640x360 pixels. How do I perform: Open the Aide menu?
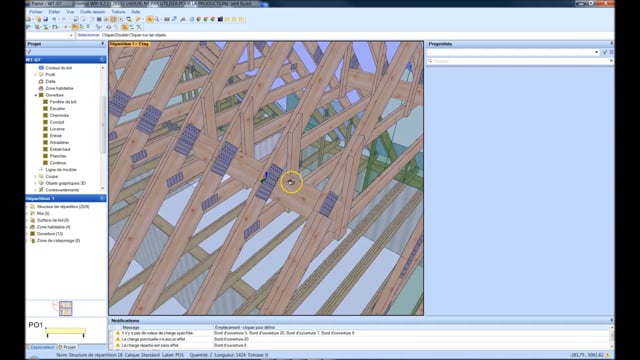[136, 12]
